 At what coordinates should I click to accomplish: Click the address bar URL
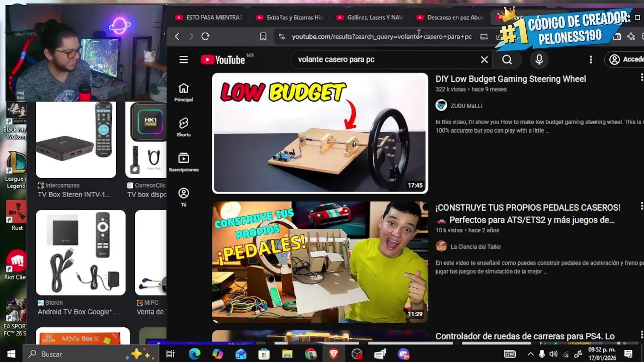(x=382, y=37)
